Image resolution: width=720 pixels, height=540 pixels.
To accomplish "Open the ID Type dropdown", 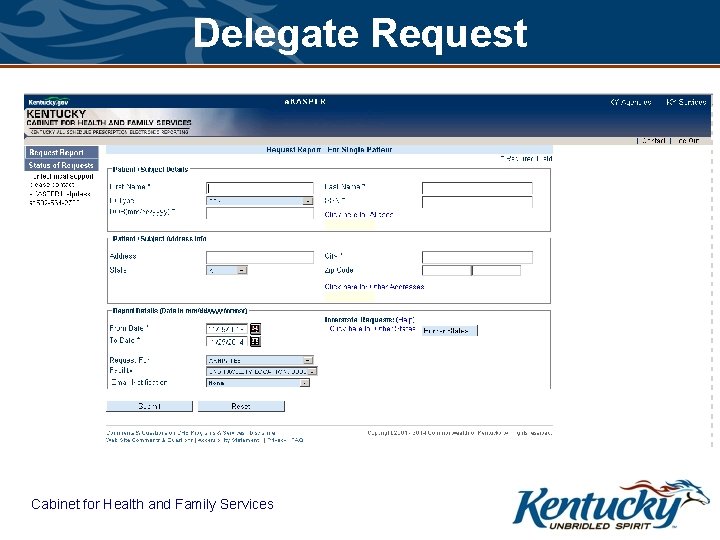I will [260, 201].
